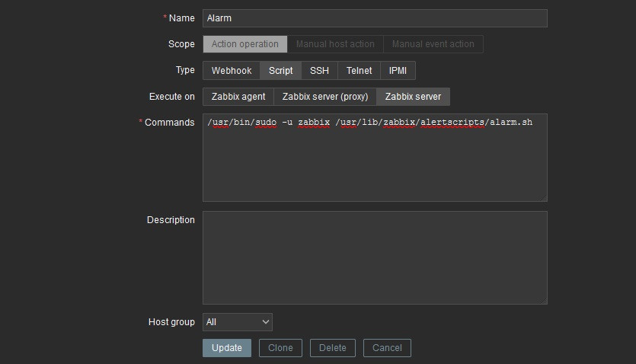Set Execute on to Zabbix server
The height and width of the screenshot is (364, 636).
[413, 97]
